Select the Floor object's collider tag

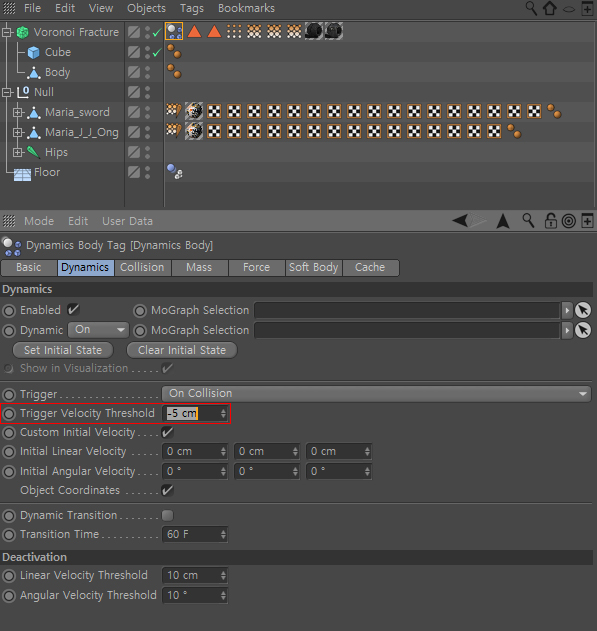pyautogui.click(x=175, y=172)
